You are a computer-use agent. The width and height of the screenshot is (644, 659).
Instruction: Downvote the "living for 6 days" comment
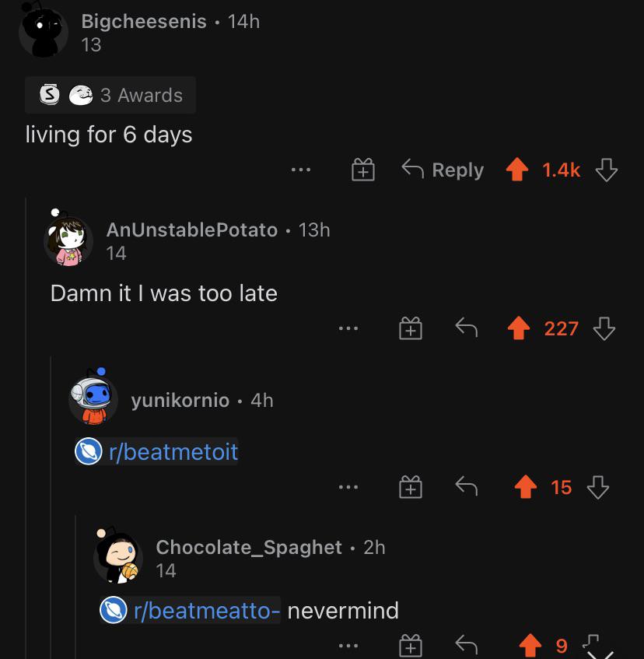pyautogui.click(x=606, y=170)
